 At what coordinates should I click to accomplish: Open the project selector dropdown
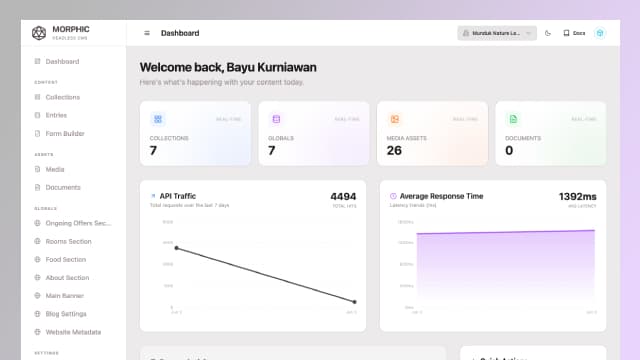pos(497,33)
